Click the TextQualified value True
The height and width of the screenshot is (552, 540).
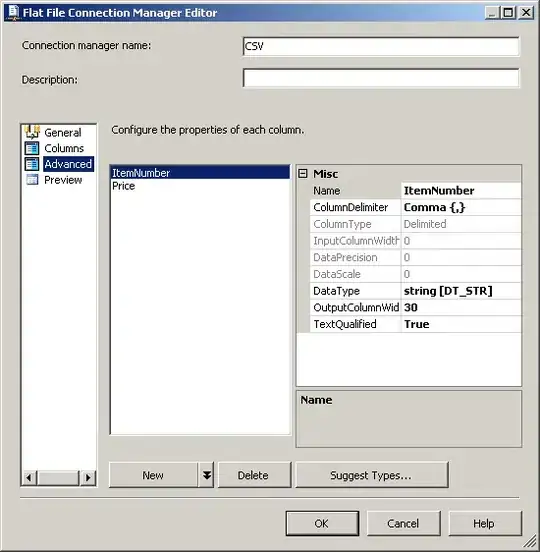pyautogui.click(x=461, y=324)
